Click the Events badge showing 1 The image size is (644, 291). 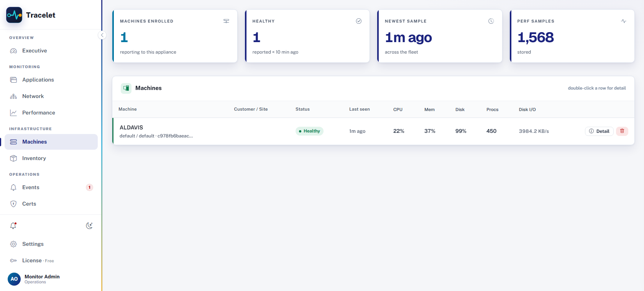point(89,187)
